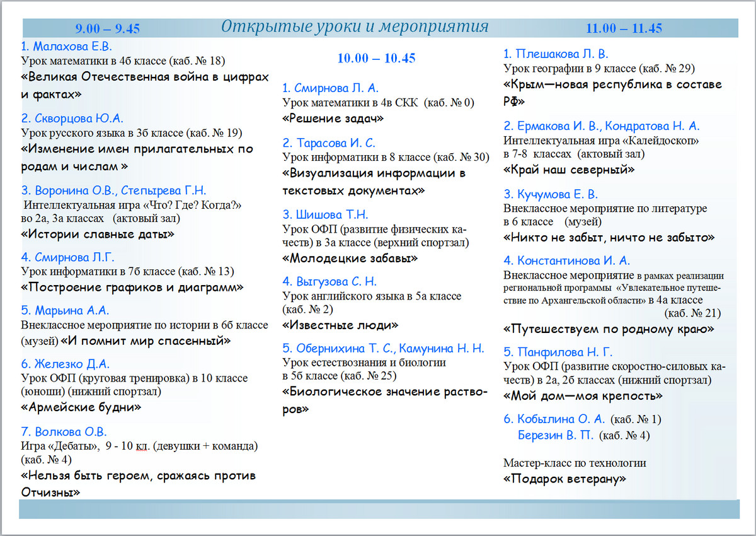Screen dimensions: 756x536
Task: Click '5. Обернихина Т. С., Камунина Н. Н.'
Action: [384, 348]
